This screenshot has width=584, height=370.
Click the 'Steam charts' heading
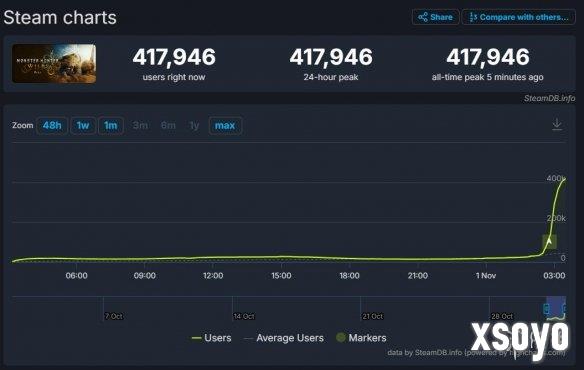pyautogui.click(x=60, y=18)
